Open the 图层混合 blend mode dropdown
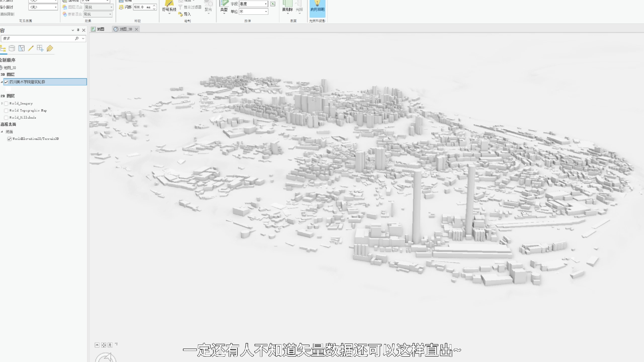644x362 pixels. tap(111, 7)
